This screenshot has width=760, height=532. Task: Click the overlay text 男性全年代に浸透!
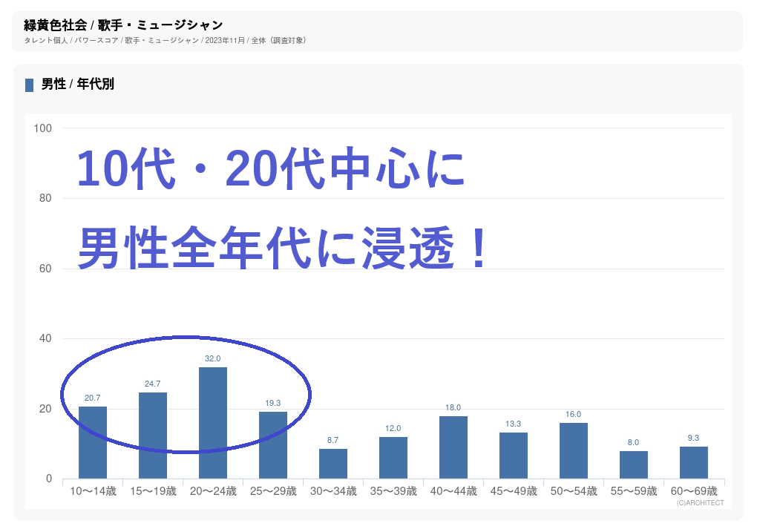click(284, 247)
